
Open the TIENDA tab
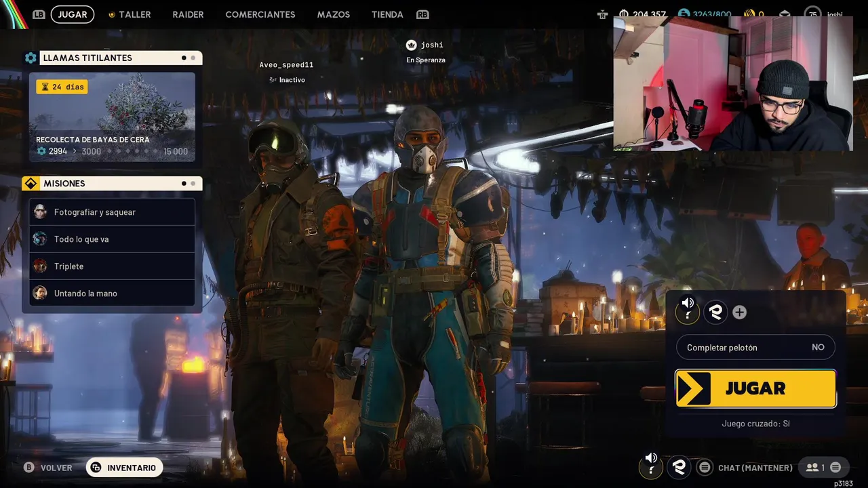tap(387, 14)
